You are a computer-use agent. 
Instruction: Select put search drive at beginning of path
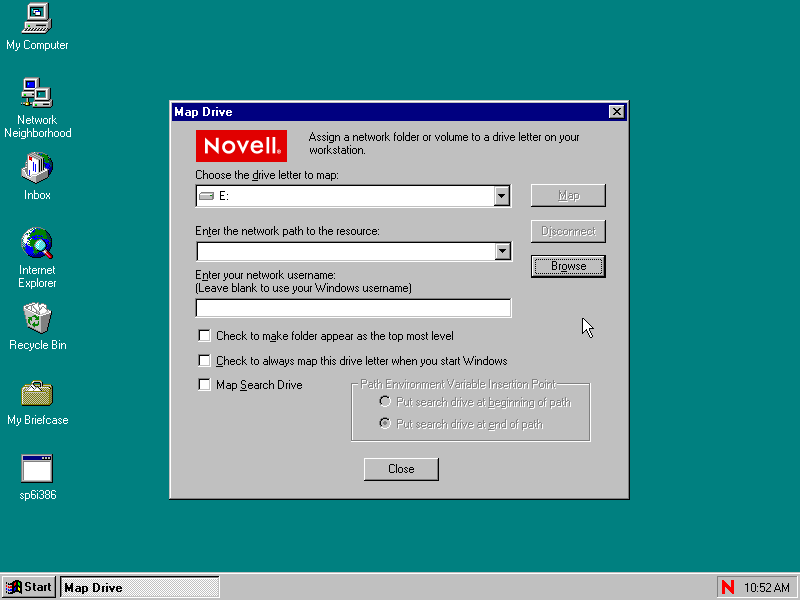tap(385, 402)
